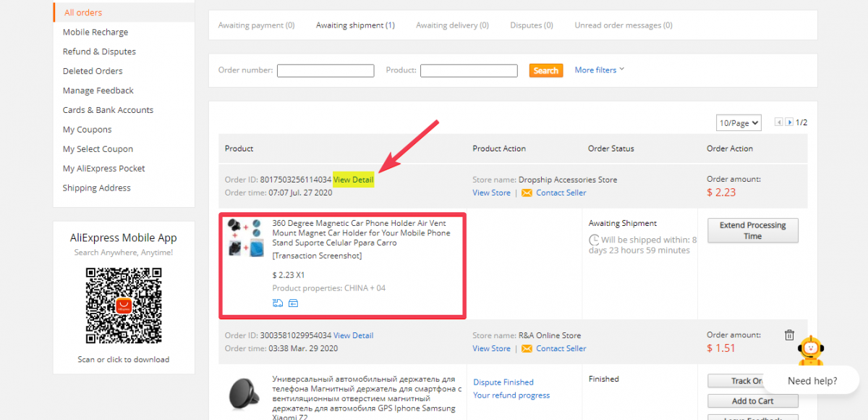
Task: View Store of R&A Online Store
Action: (x=491, y=348)
